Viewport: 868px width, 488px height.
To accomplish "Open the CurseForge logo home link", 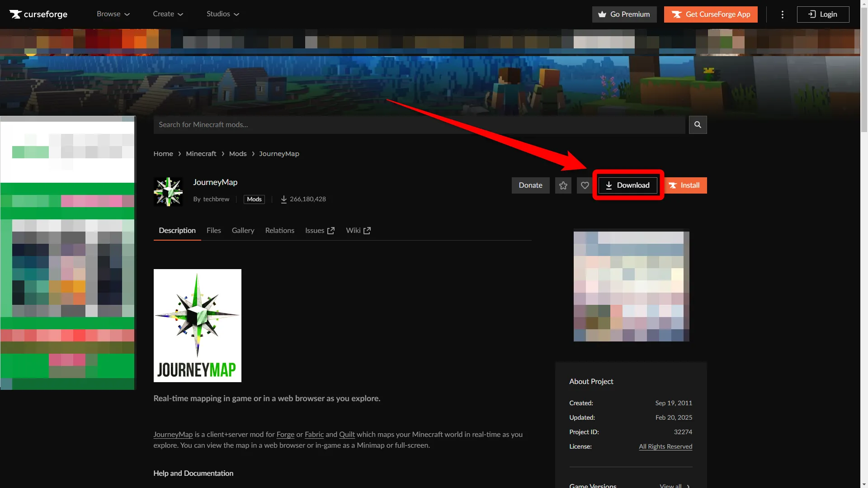I will click(x=38, y=14).
